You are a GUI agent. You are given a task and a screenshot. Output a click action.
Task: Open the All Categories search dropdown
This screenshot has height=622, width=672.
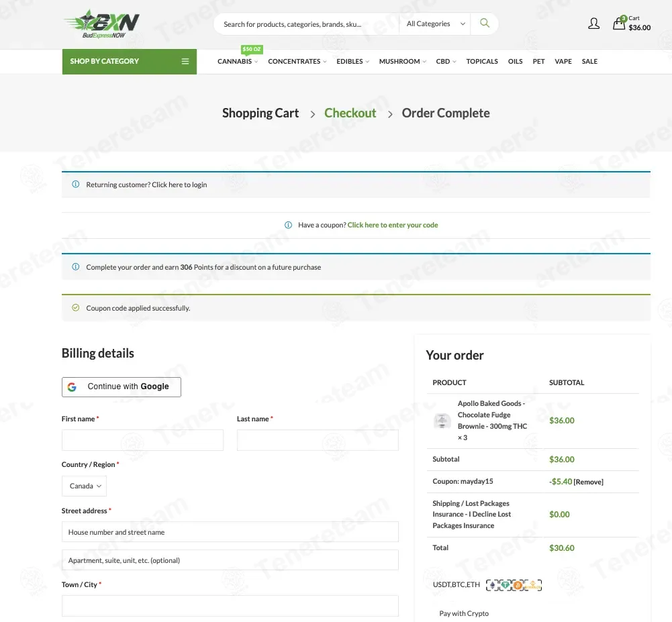[436, 24]
